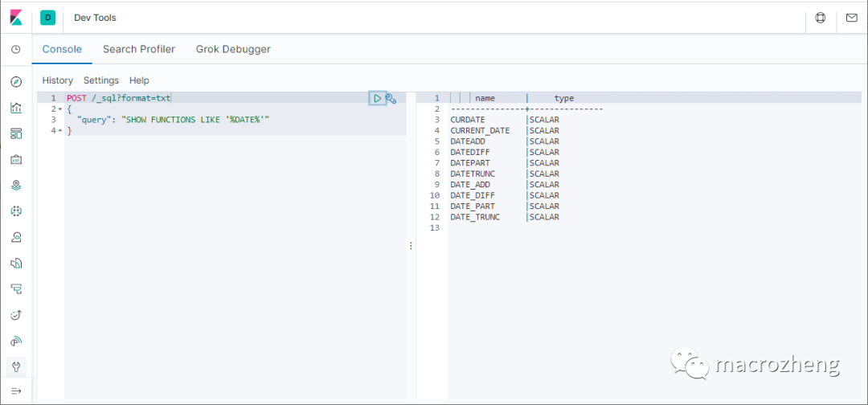Go to Dashboard from the sidebar
Viewport: 868px width, 405px height.
(x=16, y=133)
